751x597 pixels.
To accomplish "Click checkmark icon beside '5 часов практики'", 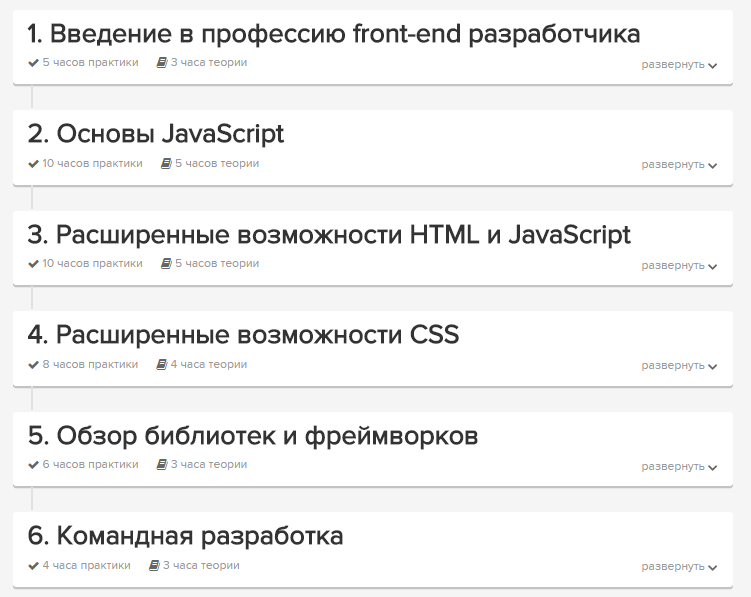I will click(x=34, y=63).
